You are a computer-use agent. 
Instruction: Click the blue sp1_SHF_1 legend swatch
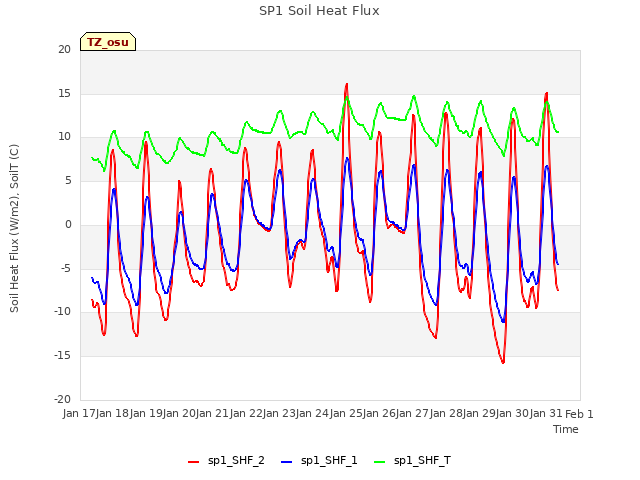[287, 462]
